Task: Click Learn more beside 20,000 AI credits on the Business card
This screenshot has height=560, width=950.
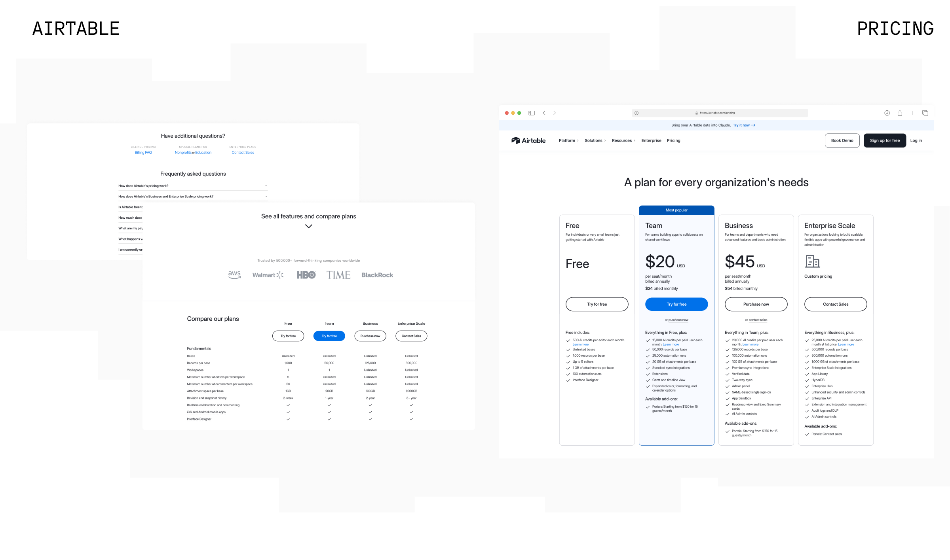Action: tap(750, 344)
